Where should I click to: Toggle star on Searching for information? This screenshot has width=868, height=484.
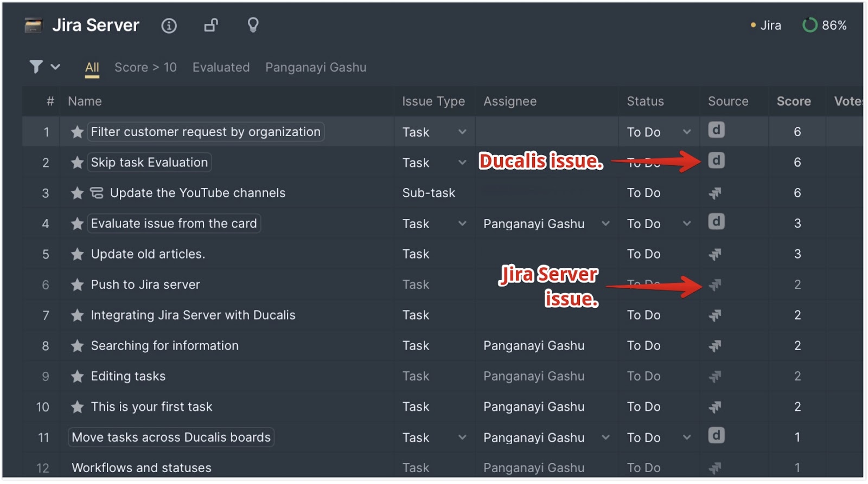[78, 346]
